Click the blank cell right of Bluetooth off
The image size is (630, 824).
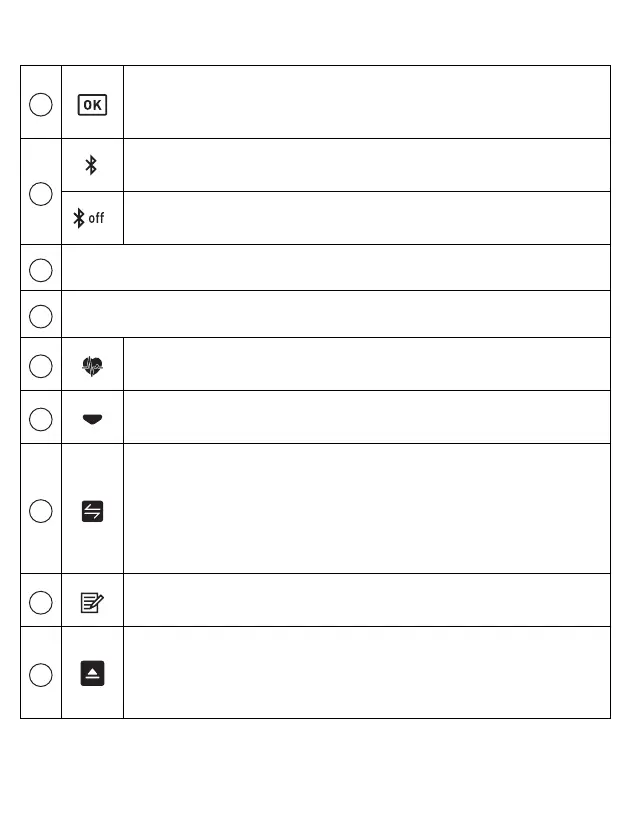[x=366, y=218]
